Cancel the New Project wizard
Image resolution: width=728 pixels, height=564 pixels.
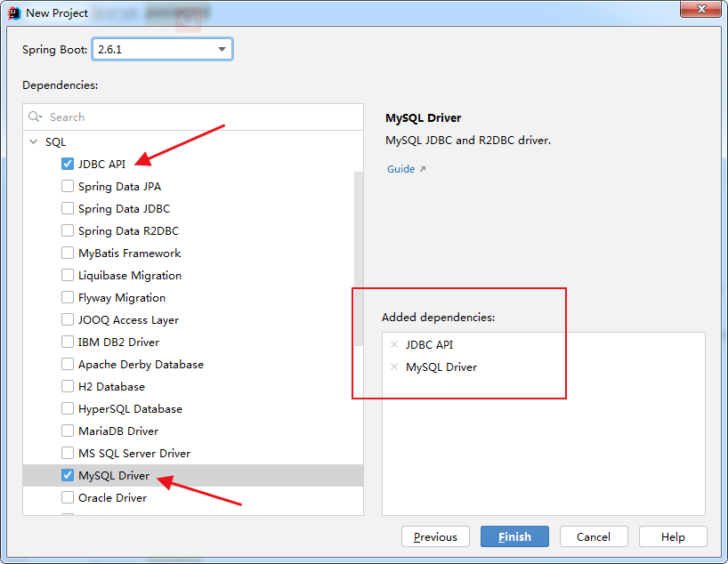pos(594,536)
